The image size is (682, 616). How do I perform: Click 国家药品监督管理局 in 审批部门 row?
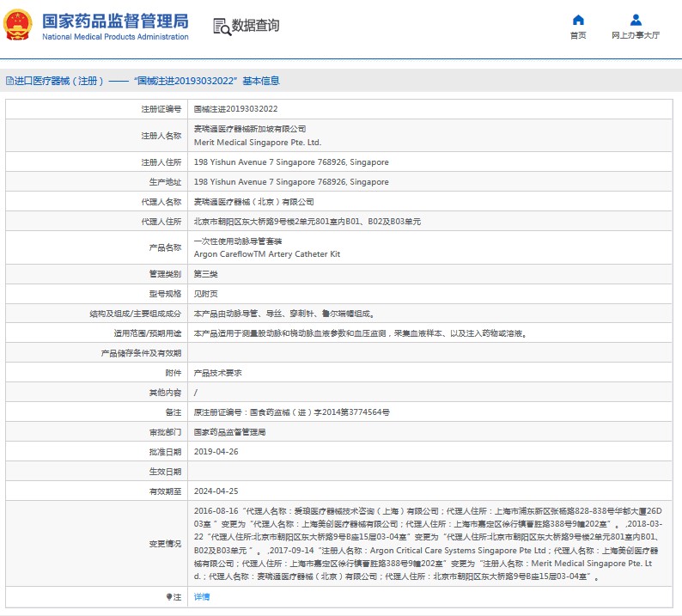[229, 432]
